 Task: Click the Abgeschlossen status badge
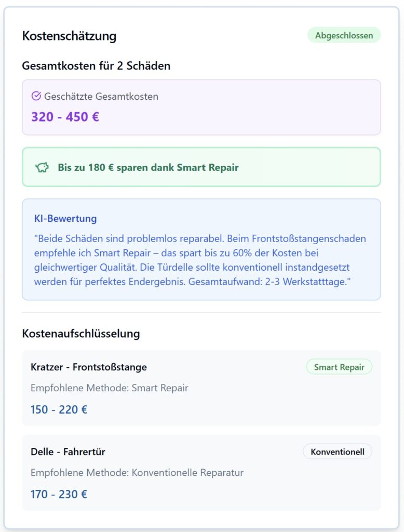pyautogui.click(x=344, y=35)
